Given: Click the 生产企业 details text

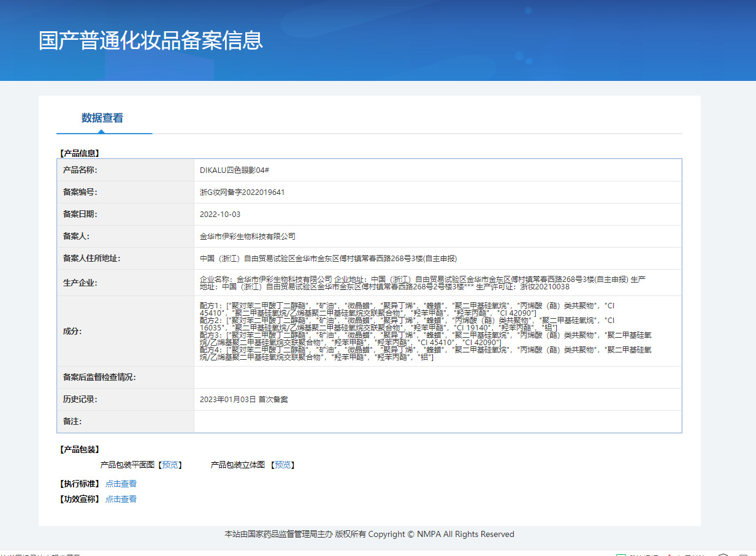Looking at the screenshot, I should (x=422, y=283).
